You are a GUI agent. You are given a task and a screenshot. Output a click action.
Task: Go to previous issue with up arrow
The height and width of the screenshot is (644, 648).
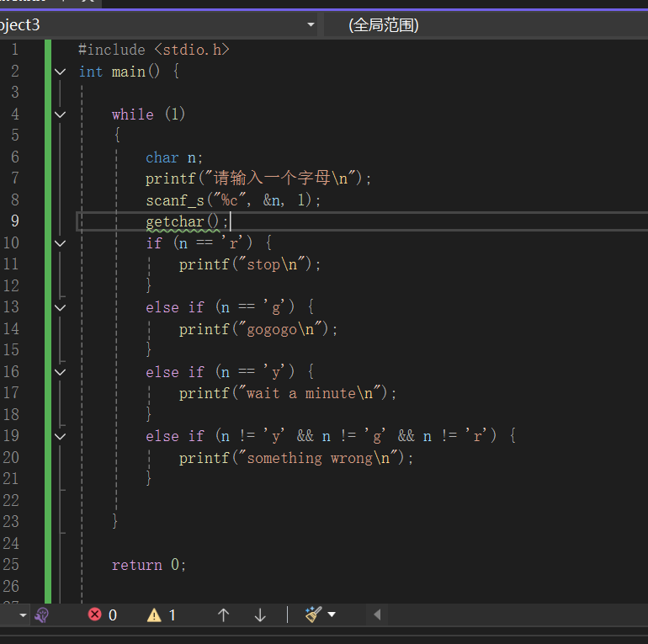coord(224,615)
